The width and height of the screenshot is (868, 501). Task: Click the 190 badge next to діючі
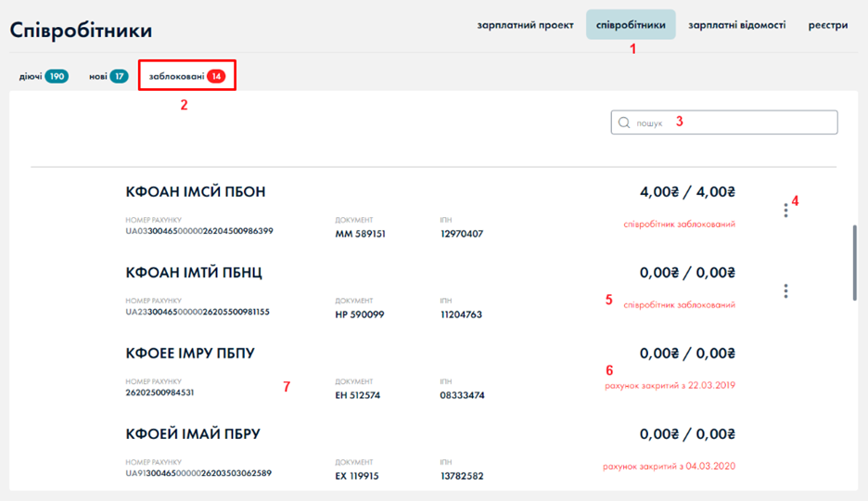57,76
